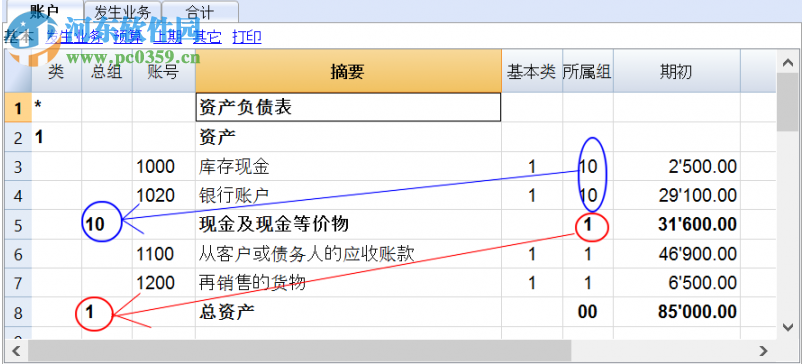Select the 基本类 value in the 再销售的货物 row

tap(532, 283)
